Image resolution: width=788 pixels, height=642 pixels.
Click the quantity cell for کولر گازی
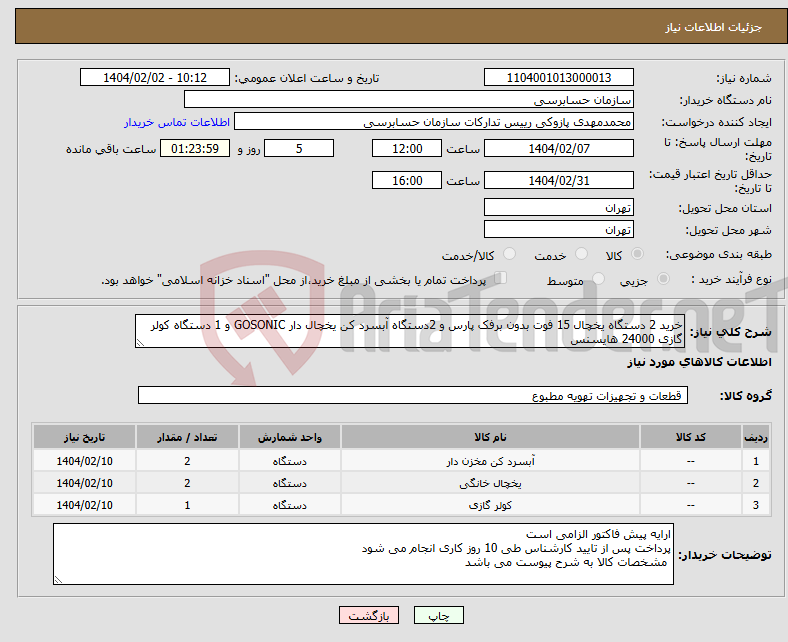click(187, 505)
